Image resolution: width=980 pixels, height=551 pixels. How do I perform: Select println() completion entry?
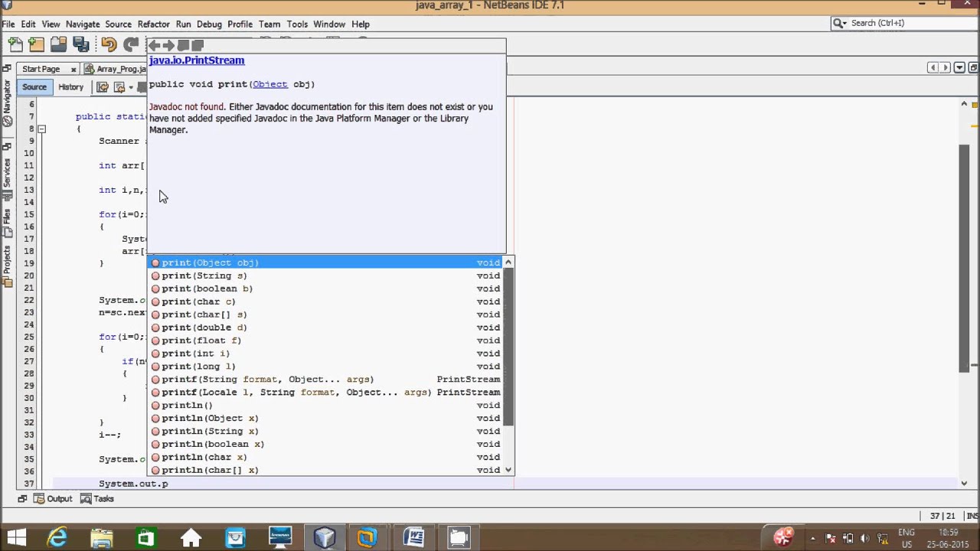click(325, 406)
